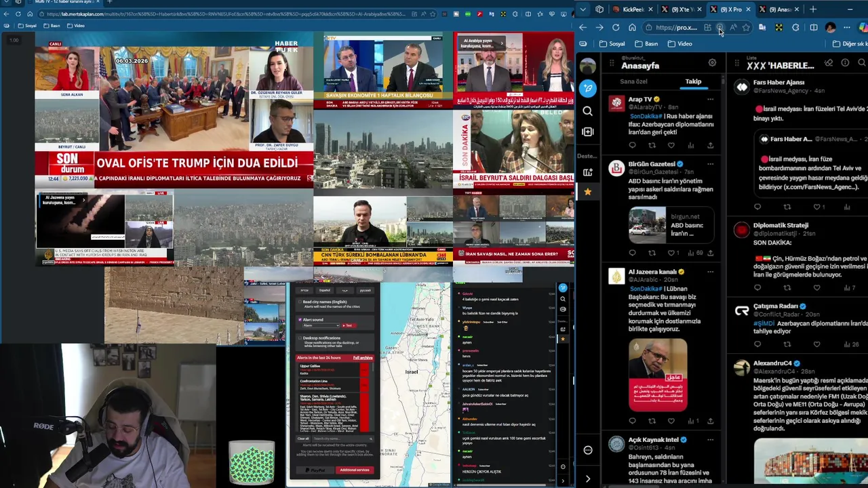The image size is (868, 488).
Task: Open split screen icon in right browser
Action: point(813,27)
